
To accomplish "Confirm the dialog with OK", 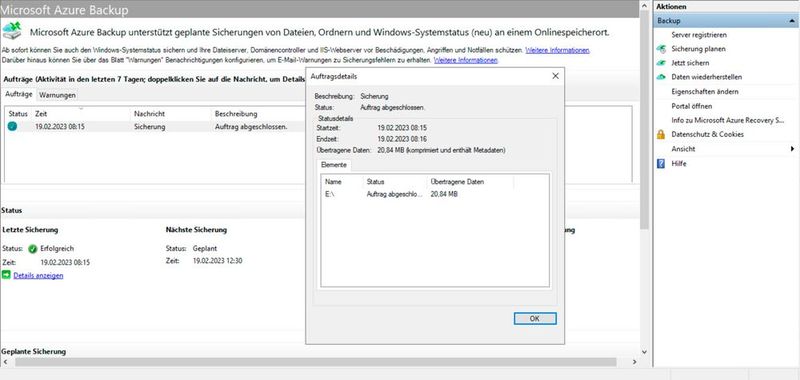I will [535, 318].
